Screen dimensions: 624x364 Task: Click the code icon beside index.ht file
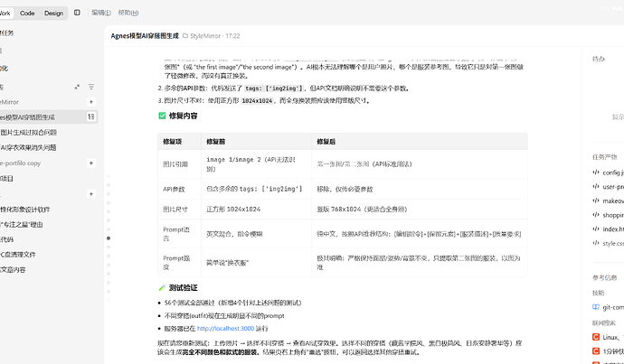pyautogui.click(x=596, y=229)
